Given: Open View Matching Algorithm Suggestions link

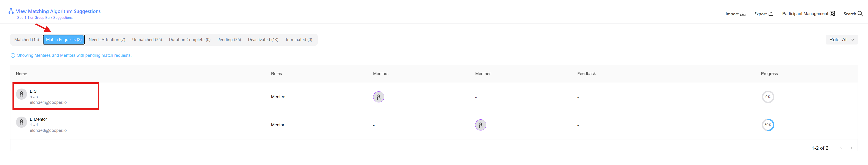Looking at the screenshot, I should (58, 12).
